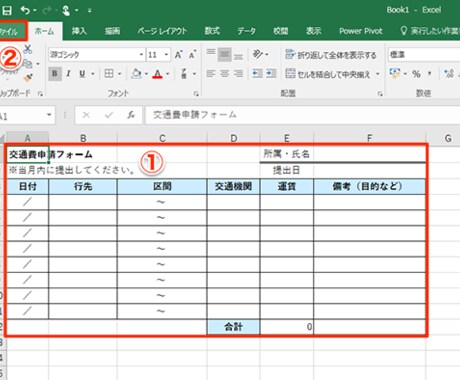Open the font size dropdown arrow
The height and width of the screenshot is (380, 460).
(x=166, y=54)
